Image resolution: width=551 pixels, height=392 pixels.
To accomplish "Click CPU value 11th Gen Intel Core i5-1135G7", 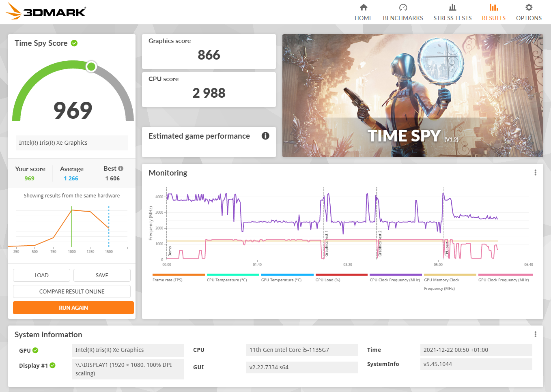I will pyautogui.click(x=302, y=350).
